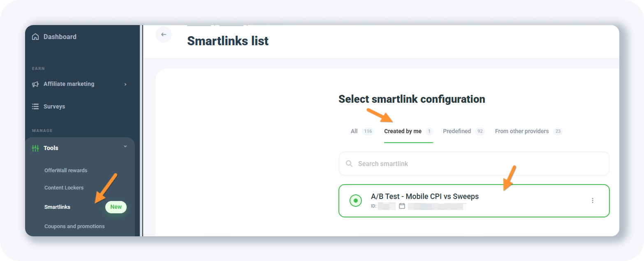Click the Affiliate marketing megaphone icon
Viewport: 644px width, 261px height.
click(x=36, y=84)
